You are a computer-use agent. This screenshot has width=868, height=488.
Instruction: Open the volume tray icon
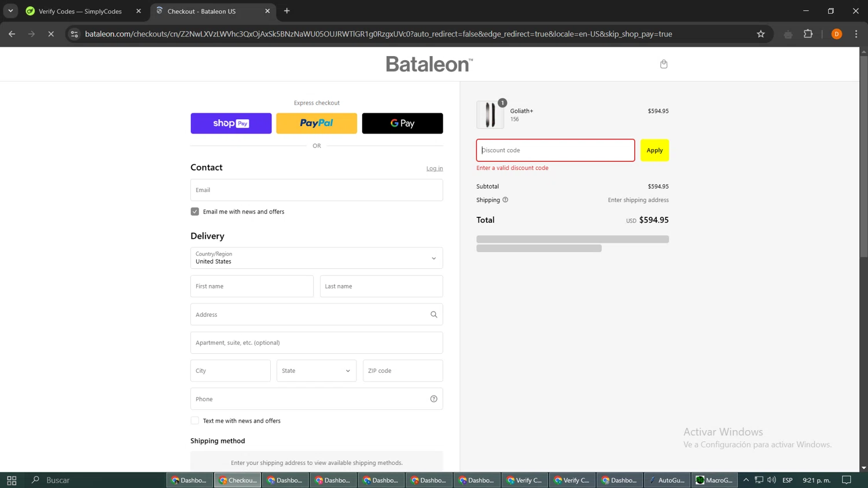coord(771,480)
